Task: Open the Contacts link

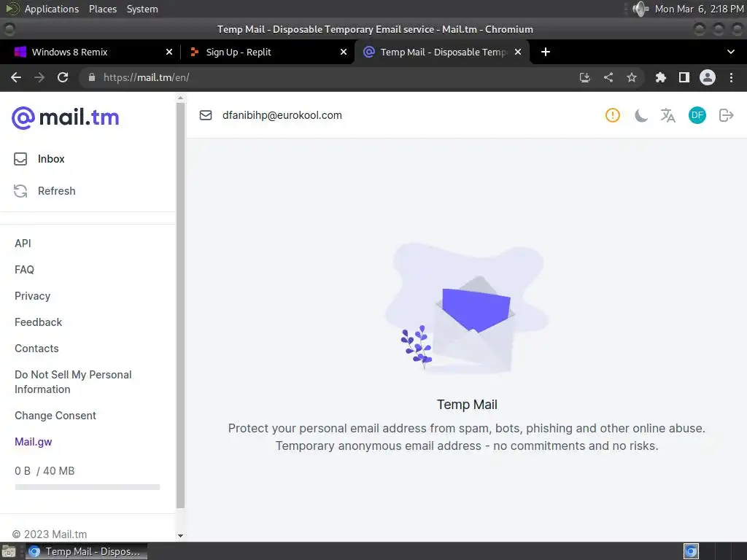Action: click(x=36, y=348)
